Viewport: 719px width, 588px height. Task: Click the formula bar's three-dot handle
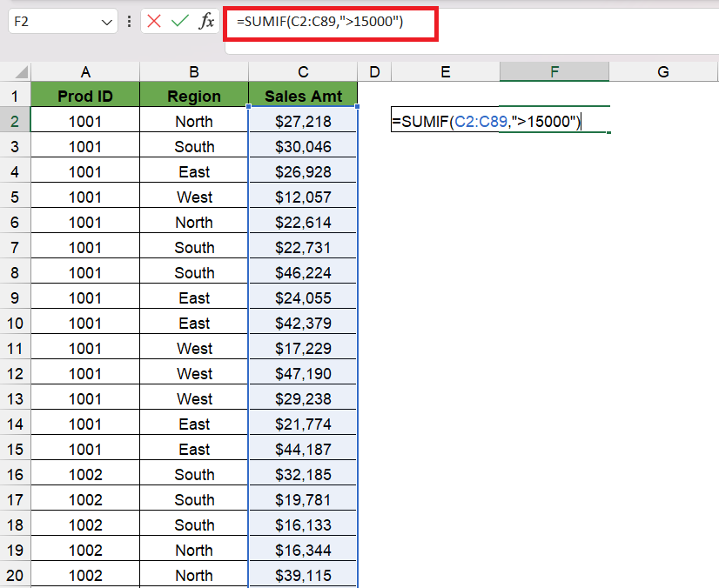coord(130,22)
